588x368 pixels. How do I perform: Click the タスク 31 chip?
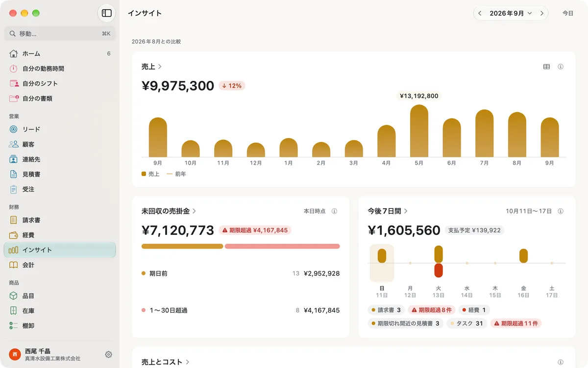[x=467, y=323]
